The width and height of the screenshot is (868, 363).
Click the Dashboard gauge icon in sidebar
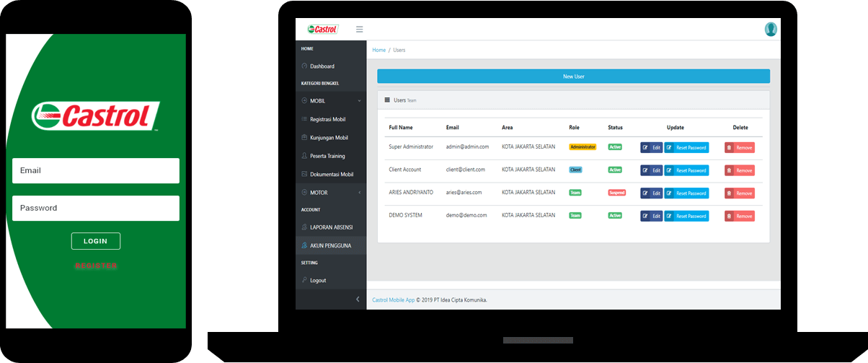[304, 66]
